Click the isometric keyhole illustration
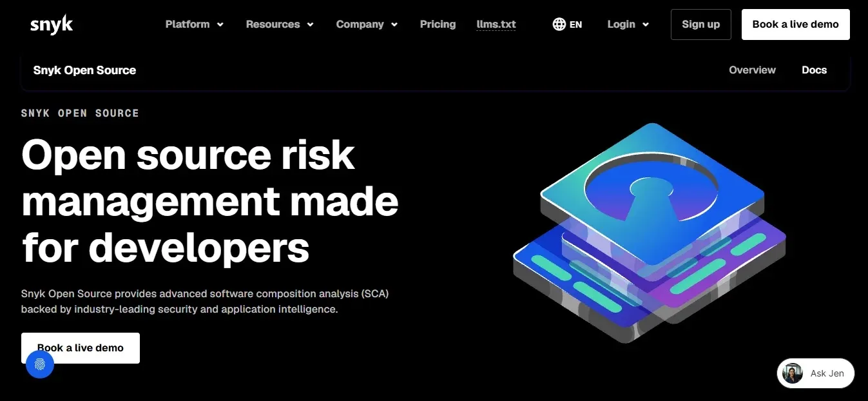This screenshot has height=401, width=868. (x=650, y=233)
